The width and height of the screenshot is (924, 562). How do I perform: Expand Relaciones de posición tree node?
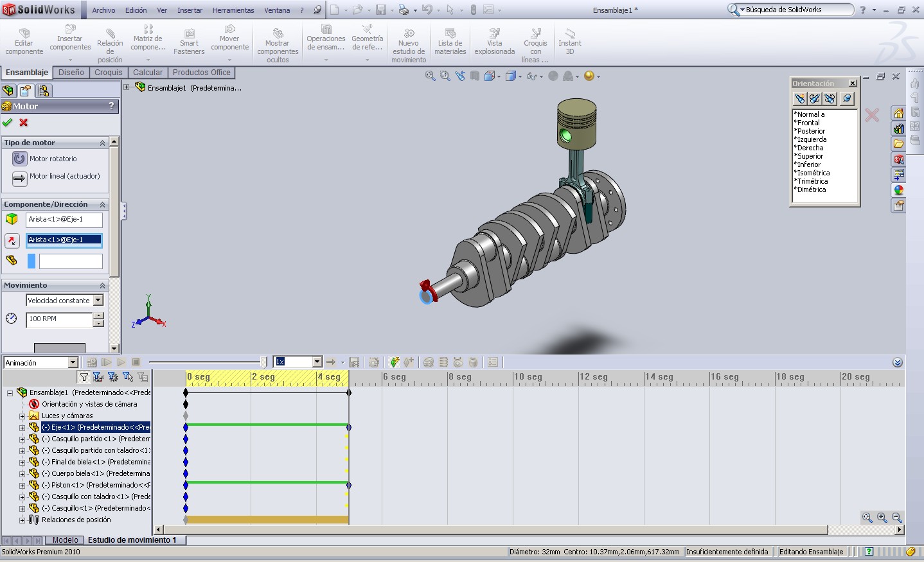pos(22,520)
